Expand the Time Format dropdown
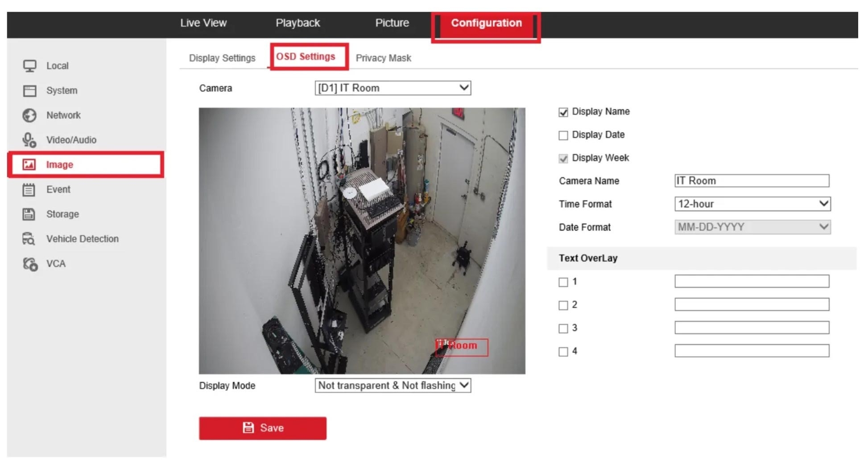Screen dimensions: 868x467 [x=752, y=204]
